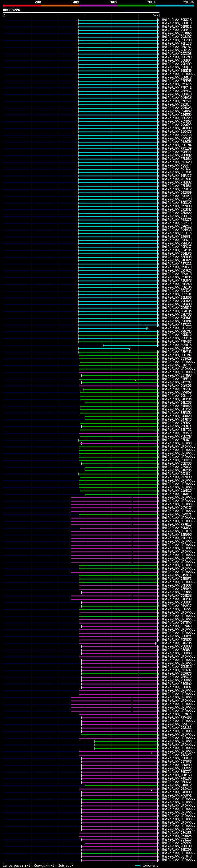Open the UniRef100_B8A2V9 entry
Viewport: 197px width, 868px height.
tap(177, 118)
